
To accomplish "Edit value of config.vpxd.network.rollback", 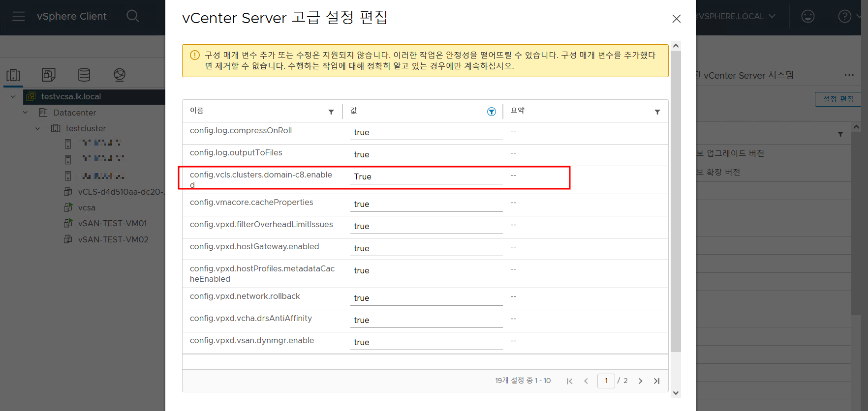I will (426, 298).
